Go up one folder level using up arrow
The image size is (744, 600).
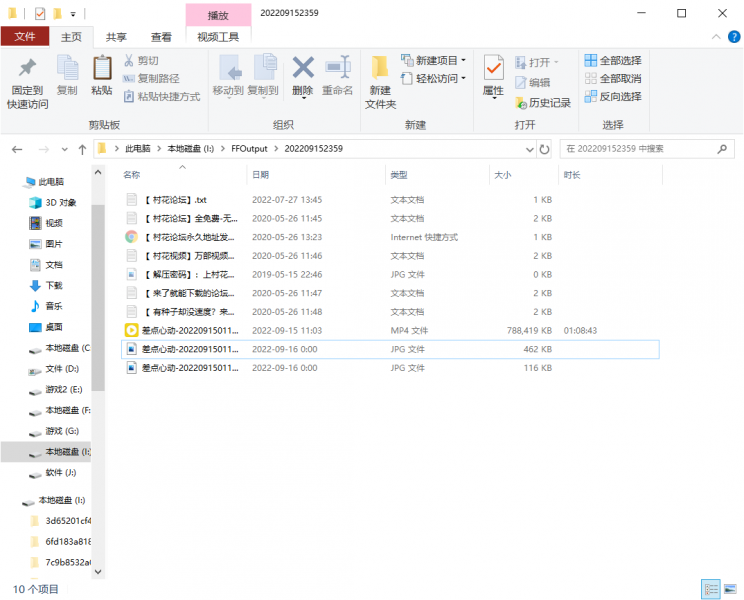81,149
